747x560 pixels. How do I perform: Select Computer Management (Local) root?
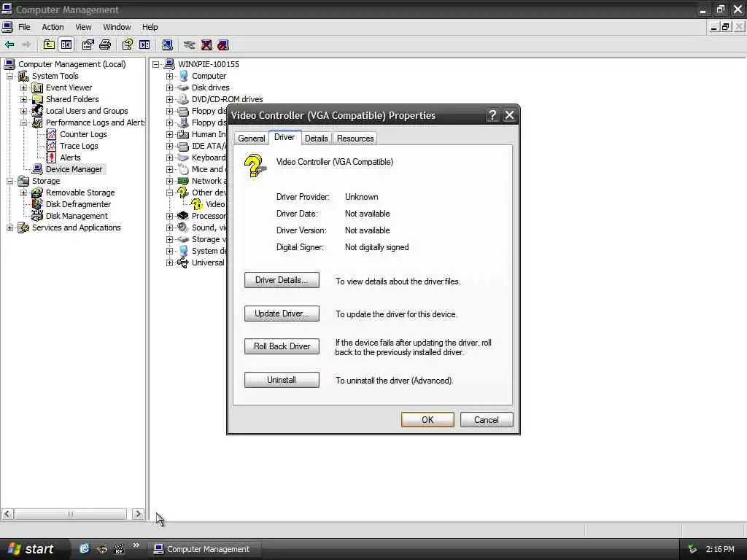[x=72, y=64]
